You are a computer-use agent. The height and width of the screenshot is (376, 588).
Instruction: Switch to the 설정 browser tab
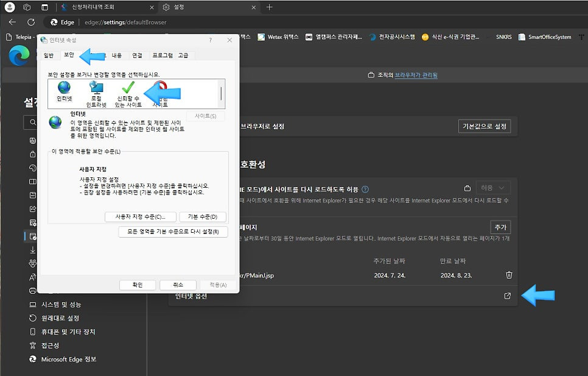(x=210, y=7)
